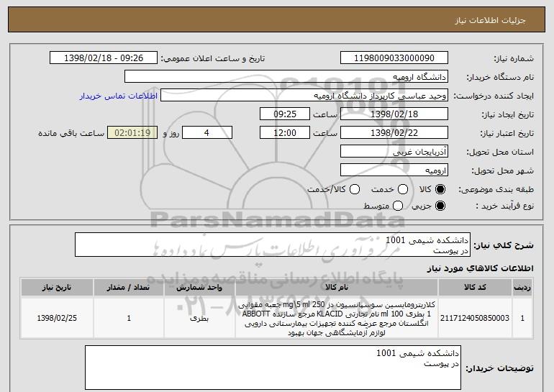
Task: Click the کد کالا column header
Action: [x=475, y=287]
